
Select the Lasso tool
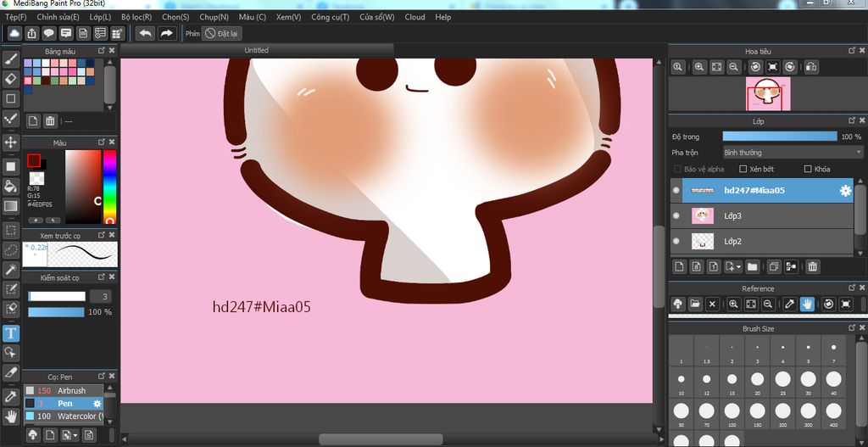10,250
